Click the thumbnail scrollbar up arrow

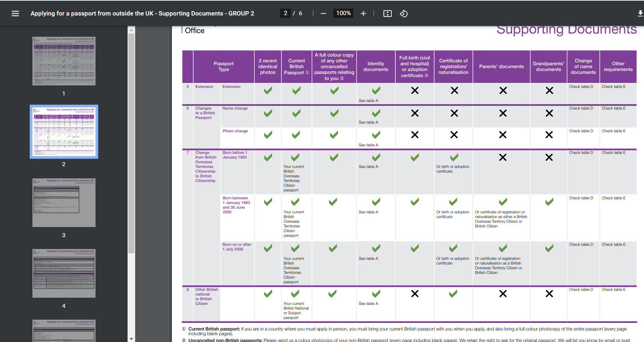tap(131, 30)
